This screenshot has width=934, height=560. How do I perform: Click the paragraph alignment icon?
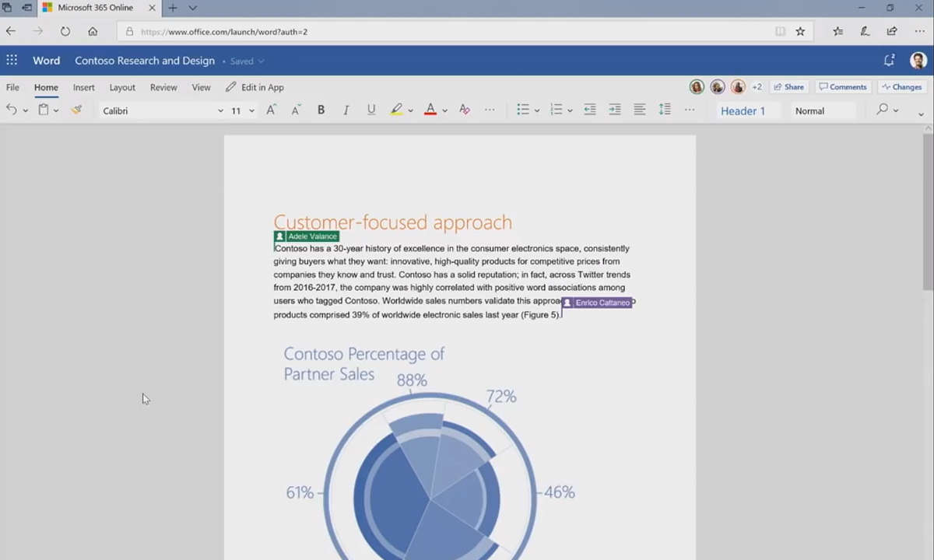coord(640,110)
